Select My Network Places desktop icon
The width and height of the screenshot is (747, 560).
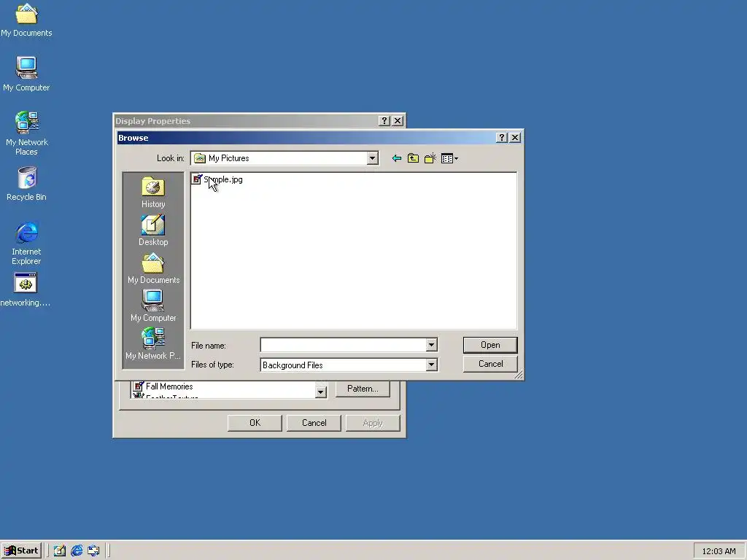click(26, 133)
